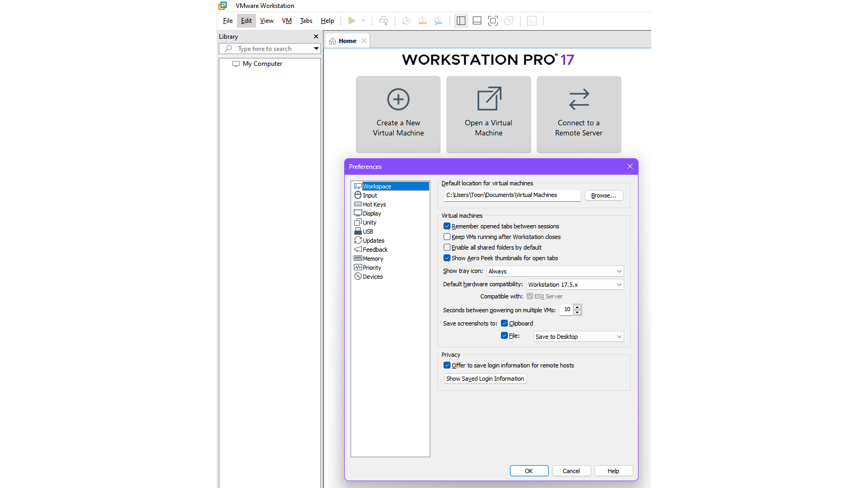Click the Send Ctrl+Alt+Del toolbar icon
The width and height of the screenshot is (868, 488).
point(384,21)
